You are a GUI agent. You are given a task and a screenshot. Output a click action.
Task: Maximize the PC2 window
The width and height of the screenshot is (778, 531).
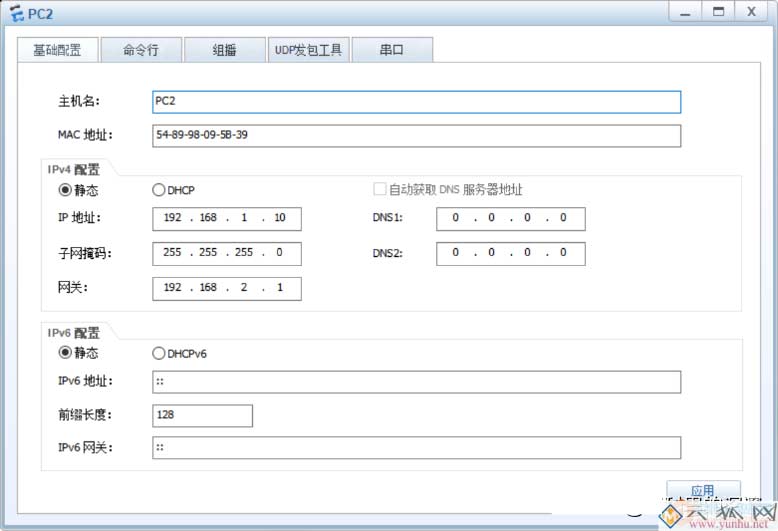coord(718,12)
